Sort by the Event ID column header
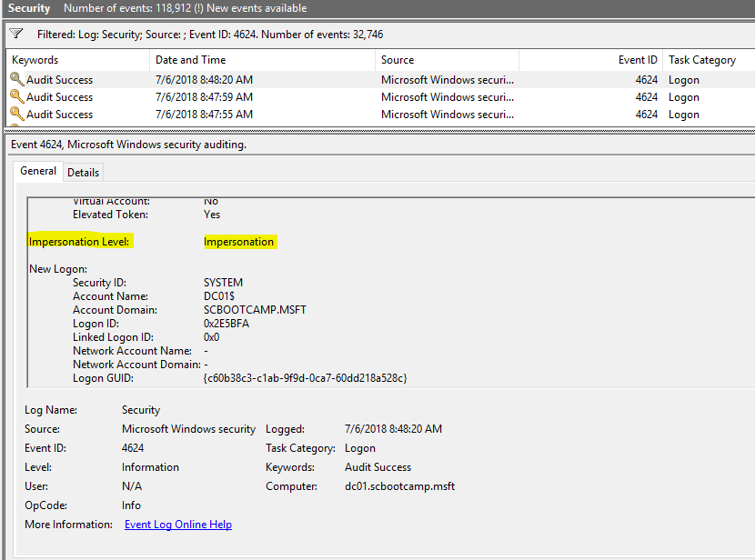 (x=590, y=60)
